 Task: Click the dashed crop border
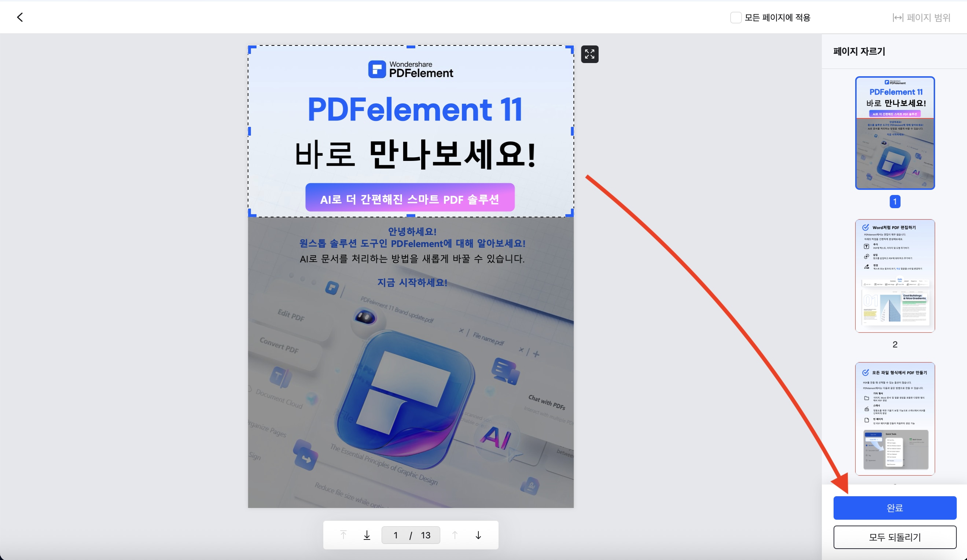411,46
